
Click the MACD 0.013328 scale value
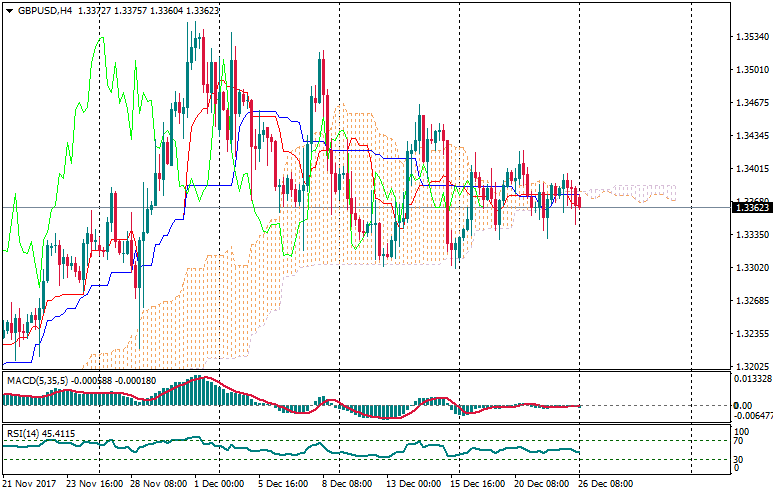click(751, 379)
